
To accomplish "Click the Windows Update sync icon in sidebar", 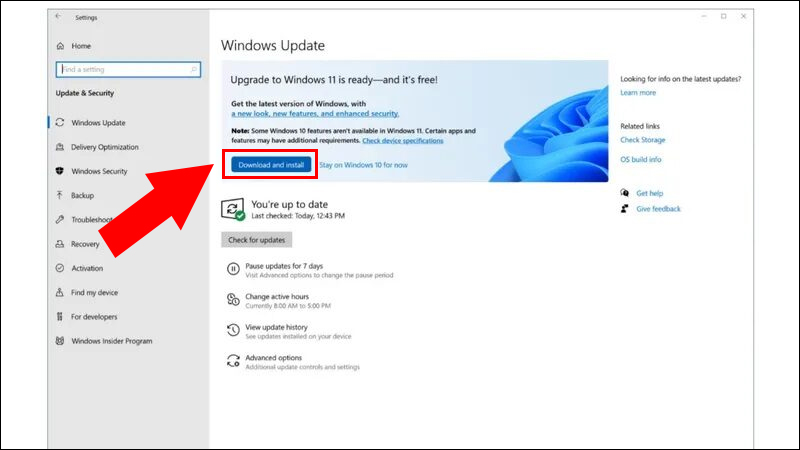I will (x=60, y=122).
